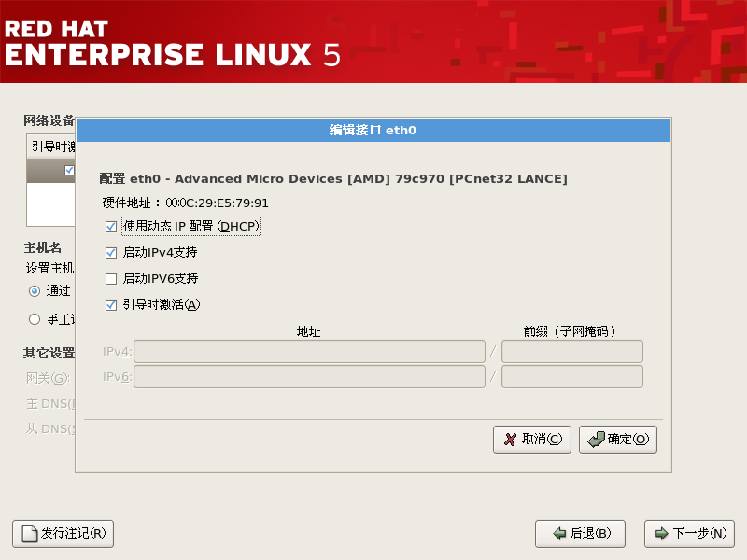
Task: Select the 通过 DHCP hostname radio button
Action: pyautogui.click(x=35, y=291)
